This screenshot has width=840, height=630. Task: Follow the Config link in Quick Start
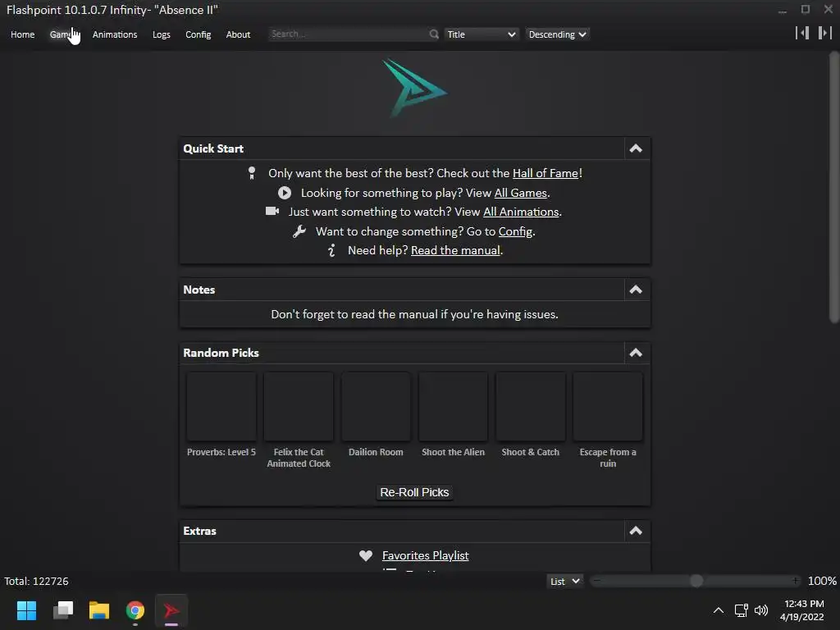(515, 231)
